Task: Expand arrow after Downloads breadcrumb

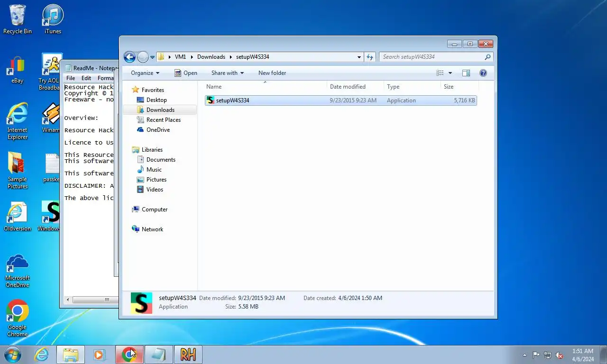Action: [x=231, y=57]
